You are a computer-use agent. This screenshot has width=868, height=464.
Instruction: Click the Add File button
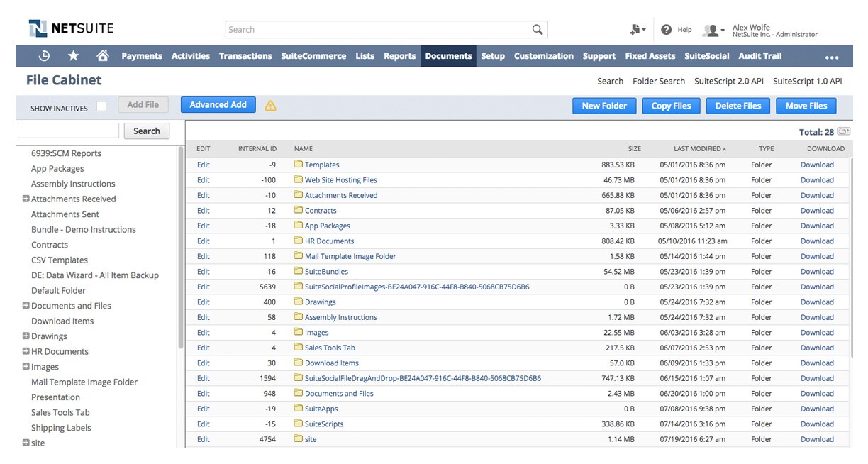coord(143,105)
